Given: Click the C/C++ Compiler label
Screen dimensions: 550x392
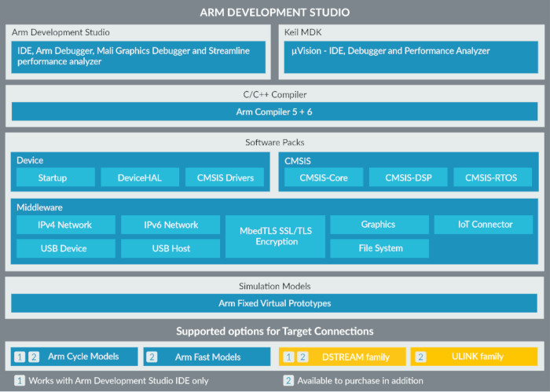Looking at the screenshot, I should click(275, 95).
